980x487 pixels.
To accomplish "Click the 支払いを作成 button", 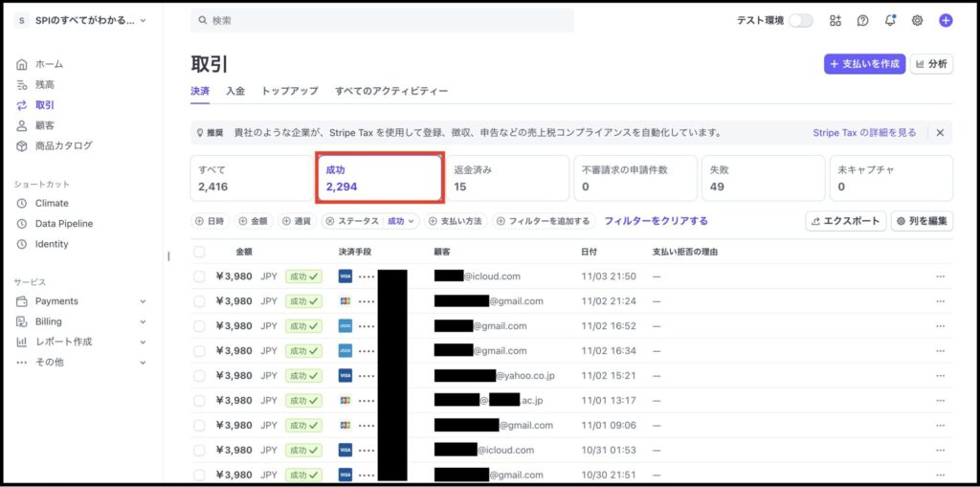I will pos(864,64).
